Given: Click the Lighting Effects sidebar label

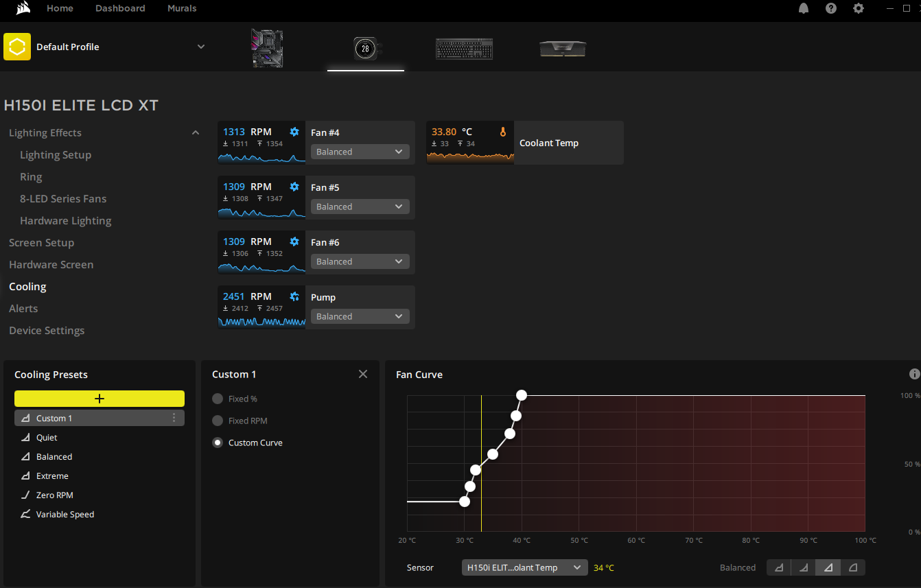Looking at the screenshot, I should point(45,132).
